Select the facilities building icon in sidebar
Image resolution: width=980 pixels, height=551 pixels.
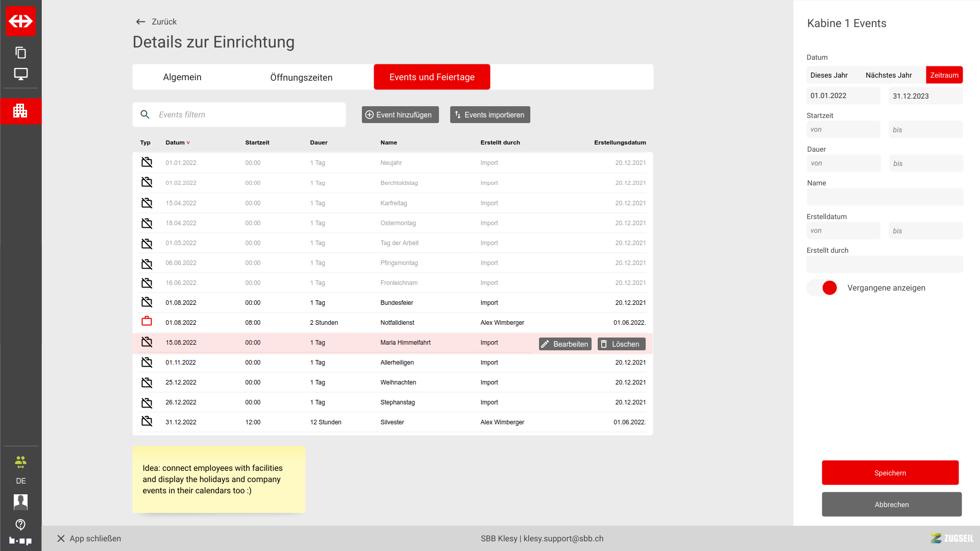tap(20, 111)
